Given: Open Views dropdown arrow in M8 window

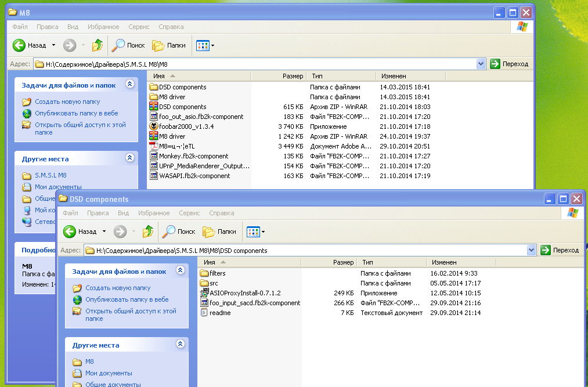Looking at the screenshot, I should coord(212,46).
